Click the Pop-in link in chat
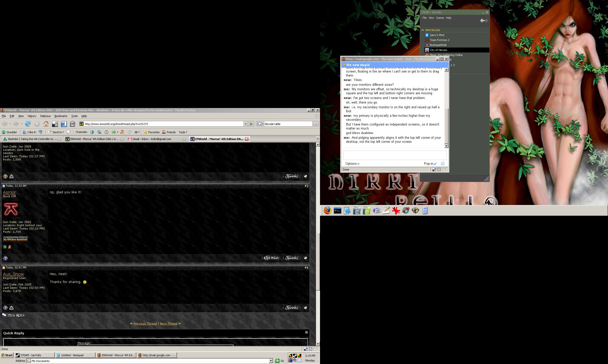This screenshot has height=364, width=608. [x=430, y=163]
